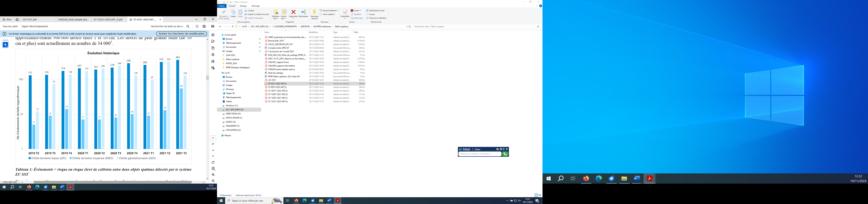The image size is (868, 204).
Task: Click the green call button in Mitel Dialer
Action: [505, 154]
